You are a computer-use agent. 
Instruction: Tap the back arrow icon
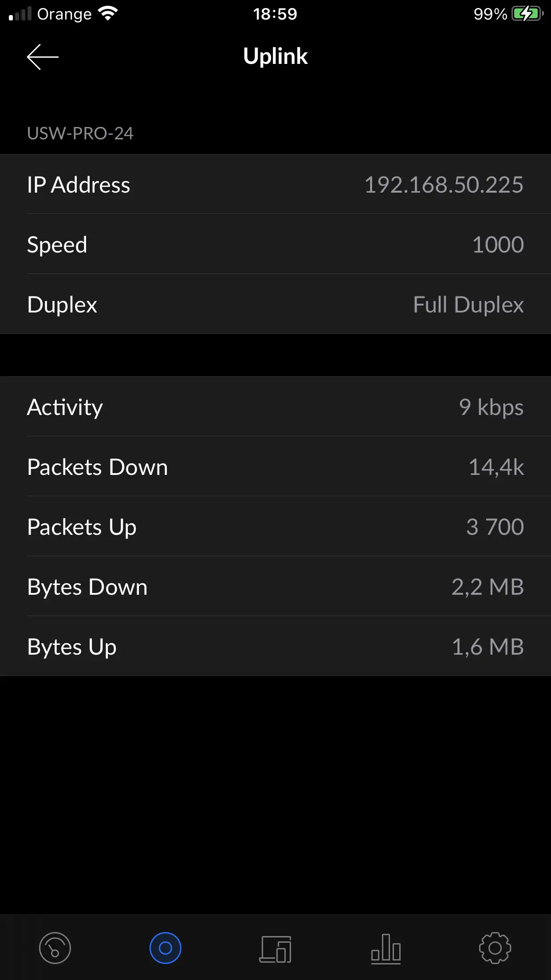pos(43,57)
